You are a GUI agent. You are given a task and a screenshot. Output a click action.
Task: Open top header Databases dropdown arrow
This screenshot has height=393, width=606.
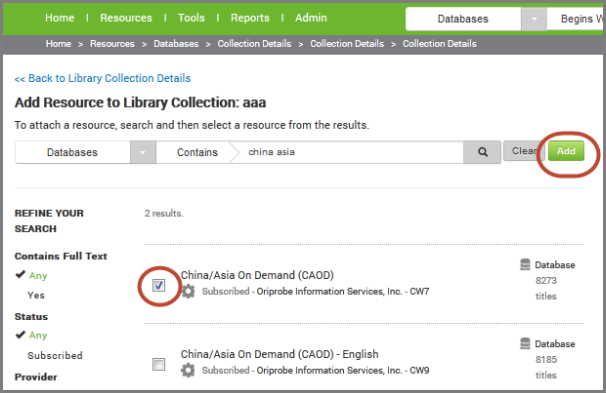[x=534, y=19]
